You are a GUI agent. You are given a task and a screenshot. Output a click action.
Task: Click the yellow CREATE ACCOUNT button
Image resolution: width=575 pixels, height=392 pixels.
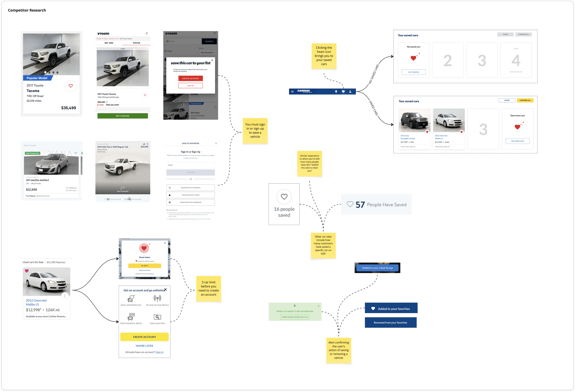144,337
